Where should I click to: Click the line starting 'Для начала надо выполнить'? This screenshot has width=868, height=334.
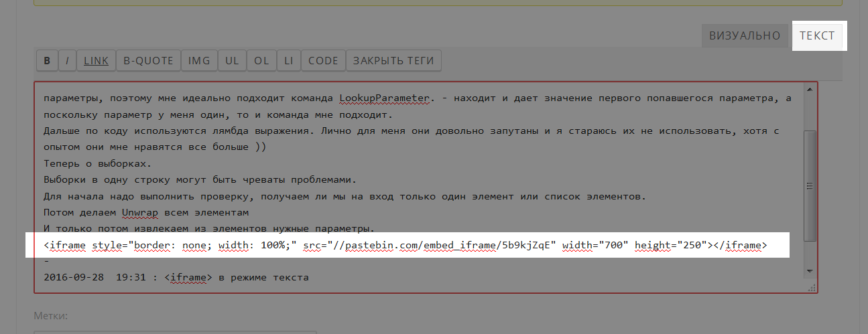pos(345,197)
